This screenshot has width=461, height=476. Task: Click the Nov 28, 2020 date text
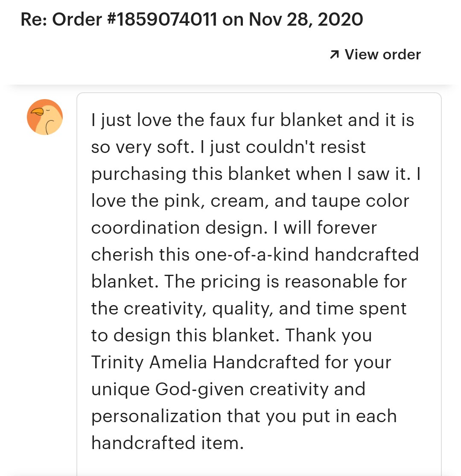point(306,19)
